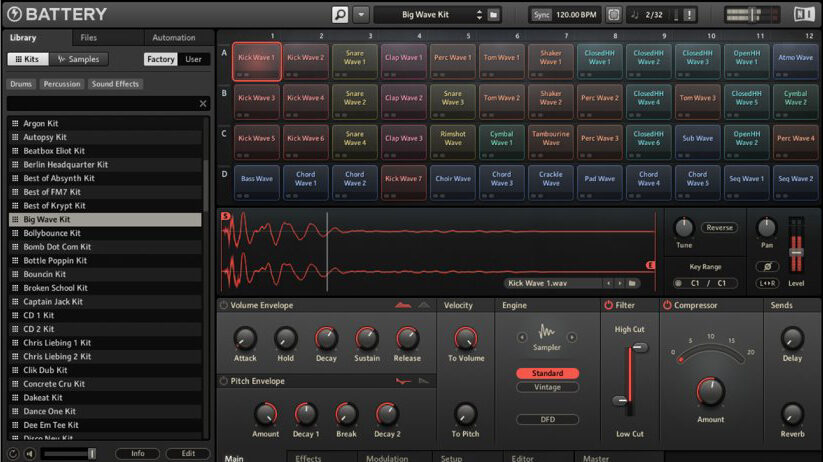This screenshot has width=823, height=462.
Task: Click the MIDI learn dot in Key Range
Action: 679,283
